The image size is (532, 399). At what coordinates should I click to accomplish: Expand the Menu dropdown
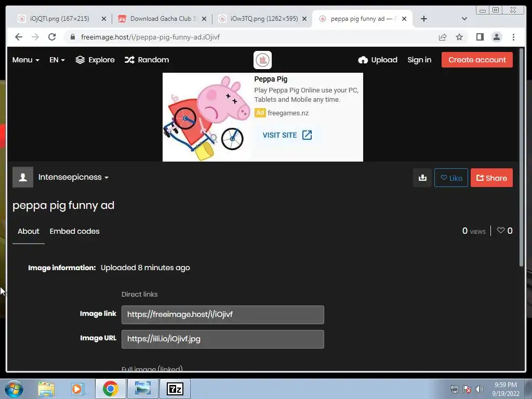click(x=26, y=60)
